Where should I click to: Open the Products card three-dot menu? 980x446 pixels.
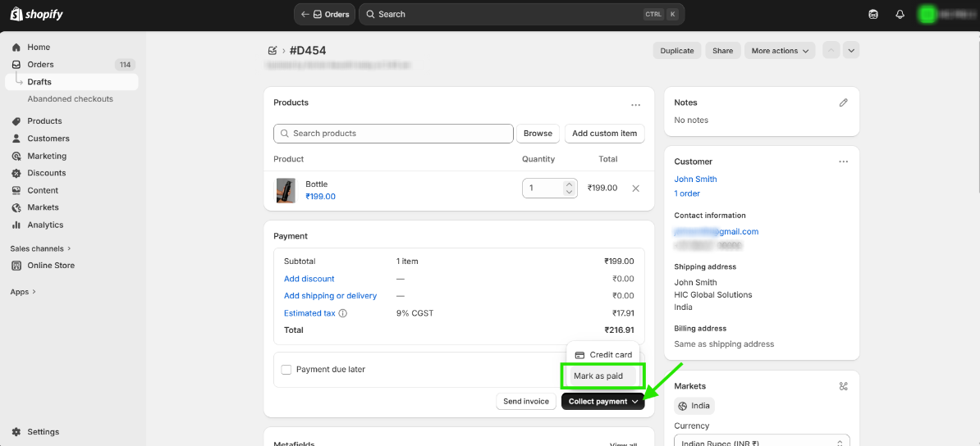[635, 105]
